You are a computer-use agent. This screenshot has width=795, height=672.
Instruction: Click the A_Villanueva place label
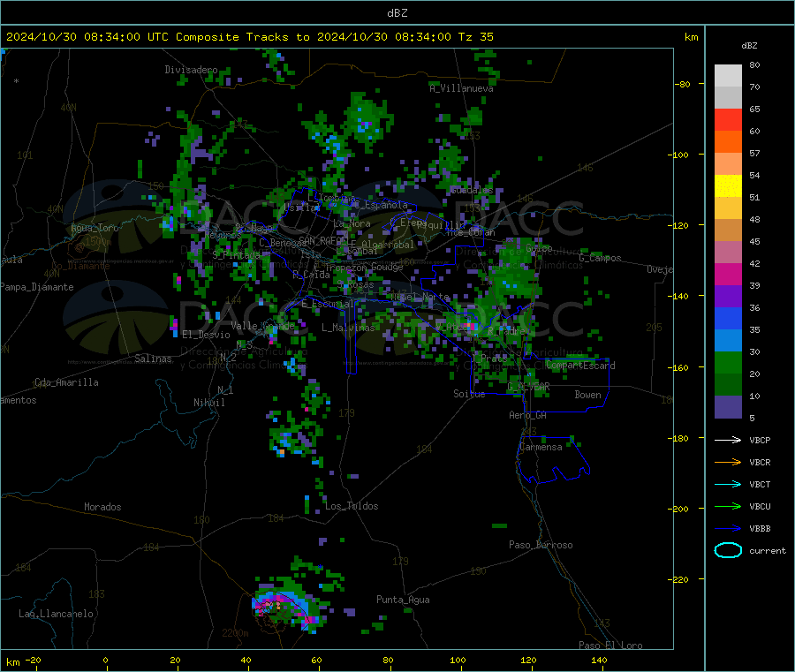(461, 88)
